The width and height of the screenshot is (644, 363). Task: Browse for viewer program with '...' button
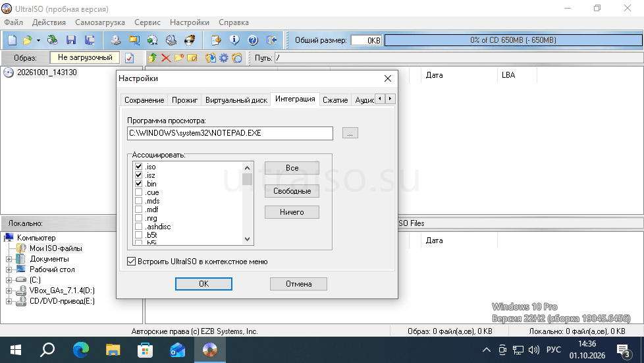[350, 133]
